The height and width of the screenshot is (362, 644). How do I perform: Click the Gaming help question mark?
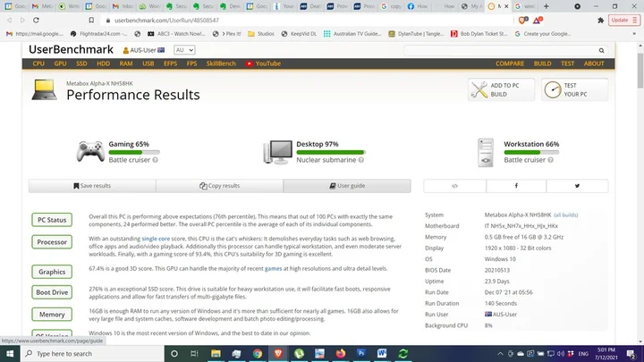click(156, 160)
